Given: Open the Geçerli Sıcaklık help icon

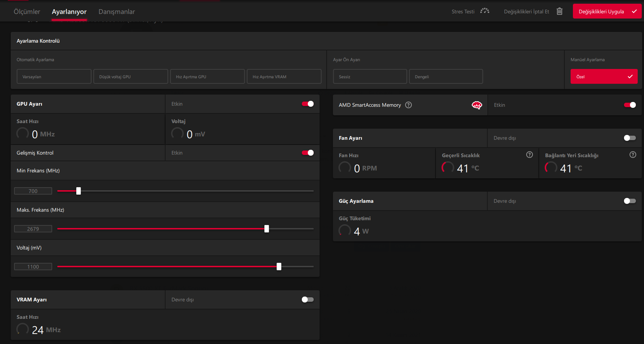Looking at the screenshot, I should click(529, 155).
